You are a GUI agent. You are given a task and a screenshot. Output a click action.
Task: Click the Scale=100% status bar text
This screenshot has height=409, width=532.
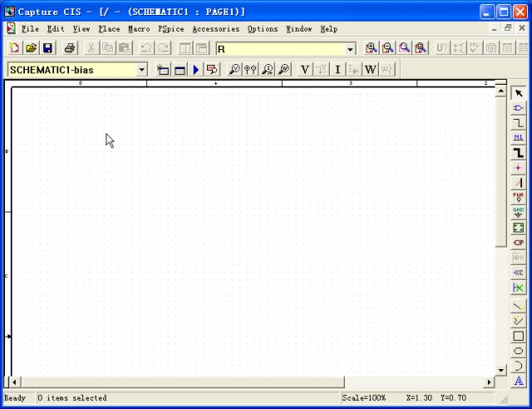click(363, 398)
